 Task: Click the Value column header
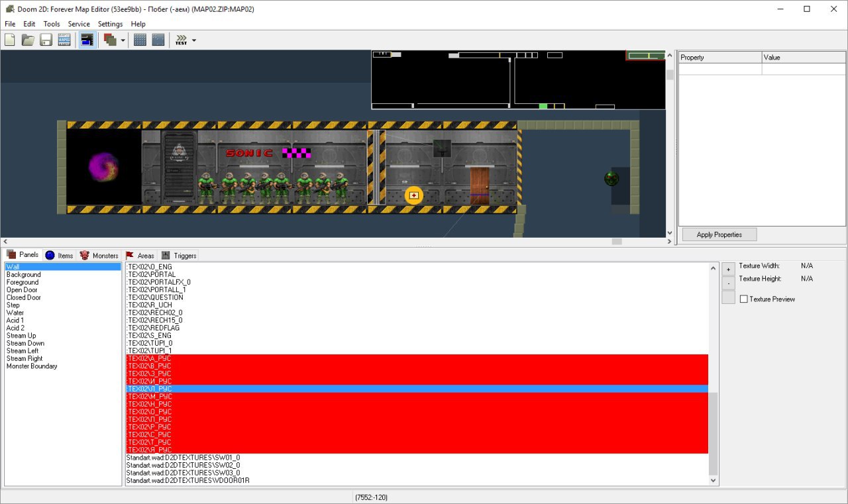click(x=804, y=58)
